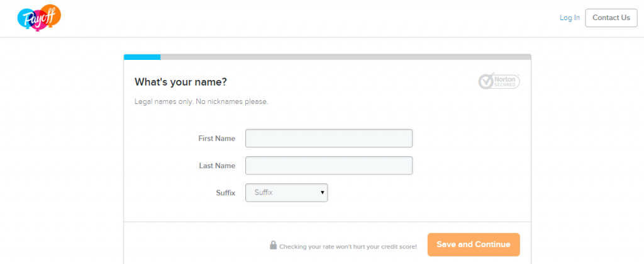The image size is (644, 264).
Task: Expand the Suffix dropdown
Action: point(287,192)
